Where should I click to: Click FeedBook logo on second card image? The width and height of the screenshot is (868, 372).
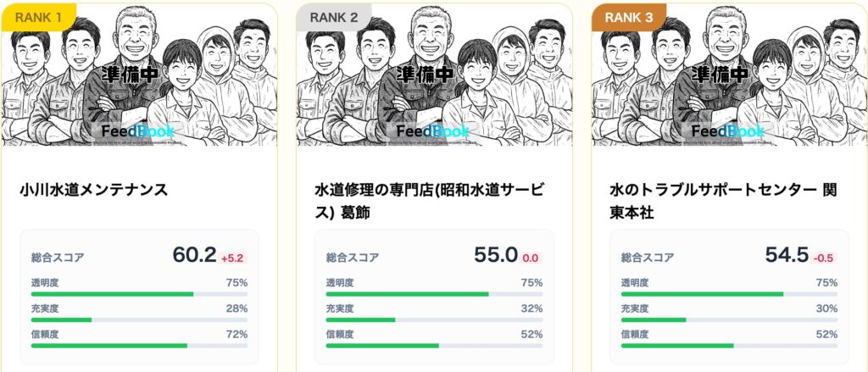click(433, 132)
